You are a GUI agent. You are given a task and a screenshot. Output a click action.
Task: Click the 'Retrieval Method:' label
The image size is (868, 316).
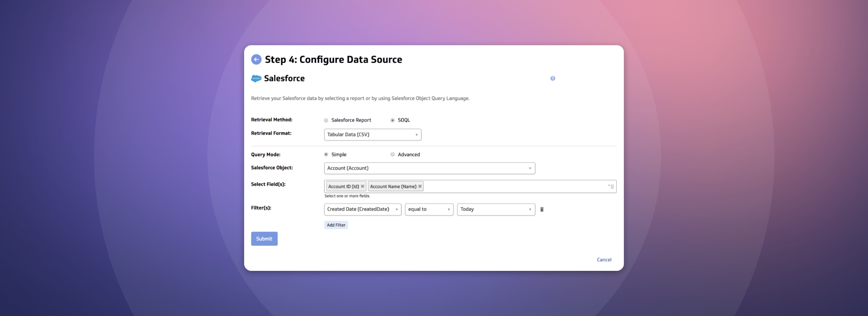click(x=272, y=120)
